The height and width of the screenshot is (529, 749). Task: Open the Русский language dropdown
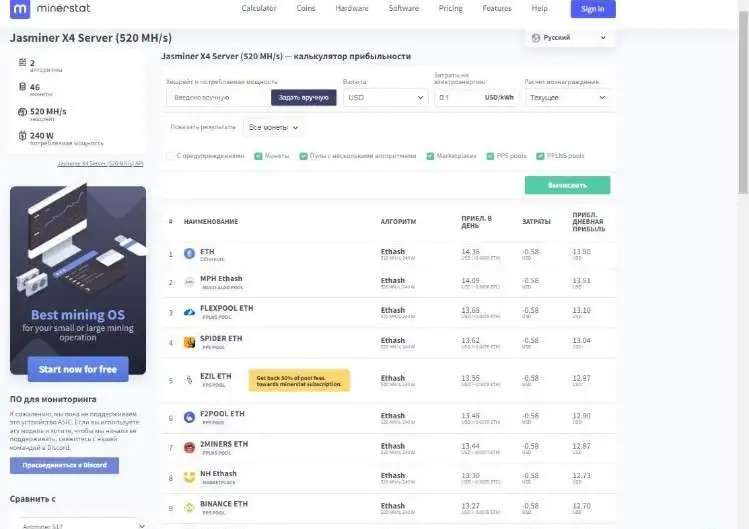click(x=570, y=37)
